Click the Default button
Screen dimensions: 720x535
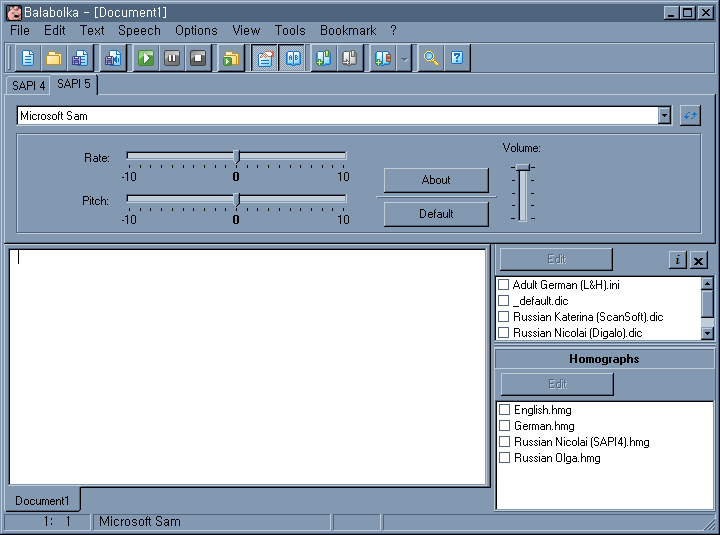tap(436, 214)
